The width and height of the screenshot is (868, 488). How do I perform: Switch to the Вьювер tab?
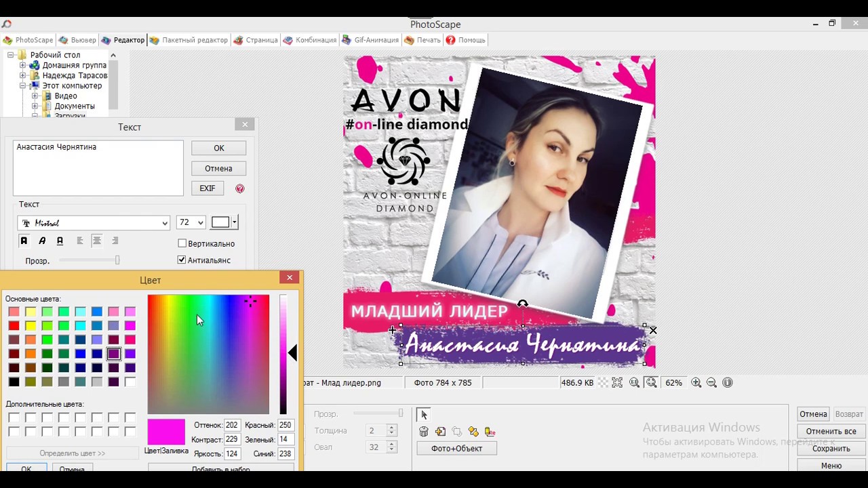(x=77, y=40)
